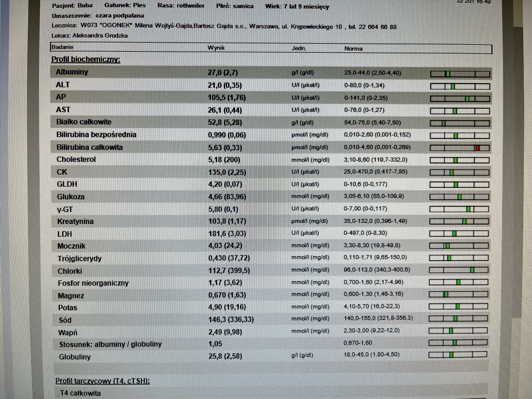This screenshot has width=532, height=399.
Task: Click the ratio result '1,05'
Action: [x=215, y=344]
